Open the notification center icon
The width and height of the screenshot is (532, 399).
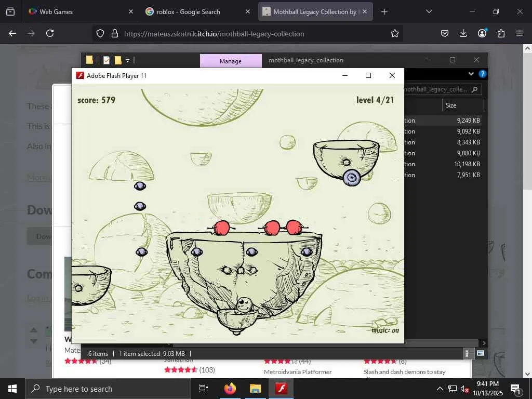pyautogui.click(x=515, y=389)
